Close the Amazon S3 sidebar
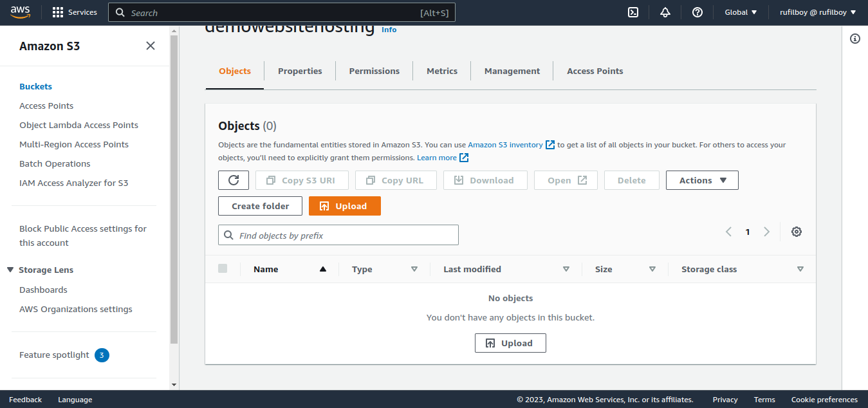The image size is (868, 408). 151,46
